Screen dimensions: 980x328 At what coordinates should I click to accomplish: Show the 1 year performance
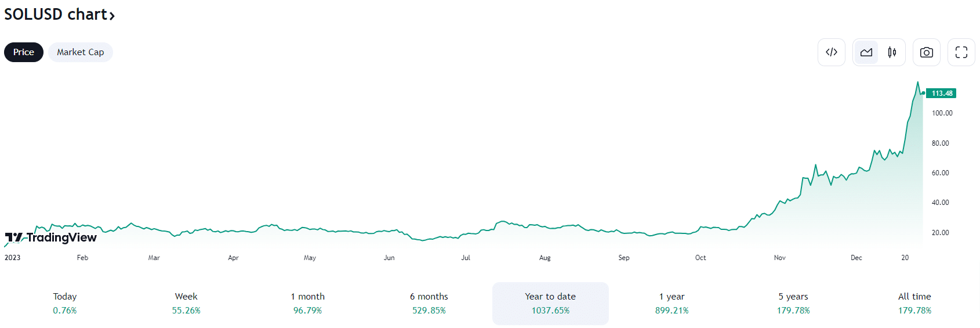tap(672, 304)
